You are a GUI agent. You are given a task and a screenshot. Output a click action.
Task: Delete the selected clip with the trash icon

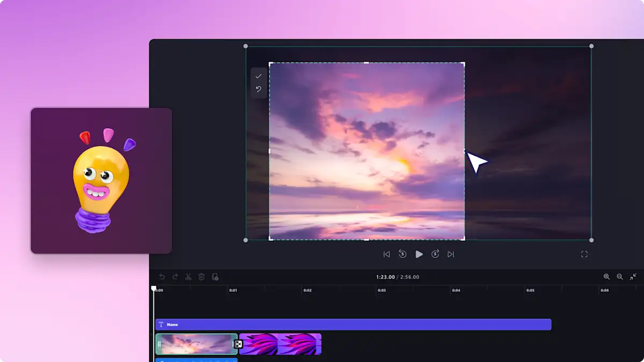(202, 277)
